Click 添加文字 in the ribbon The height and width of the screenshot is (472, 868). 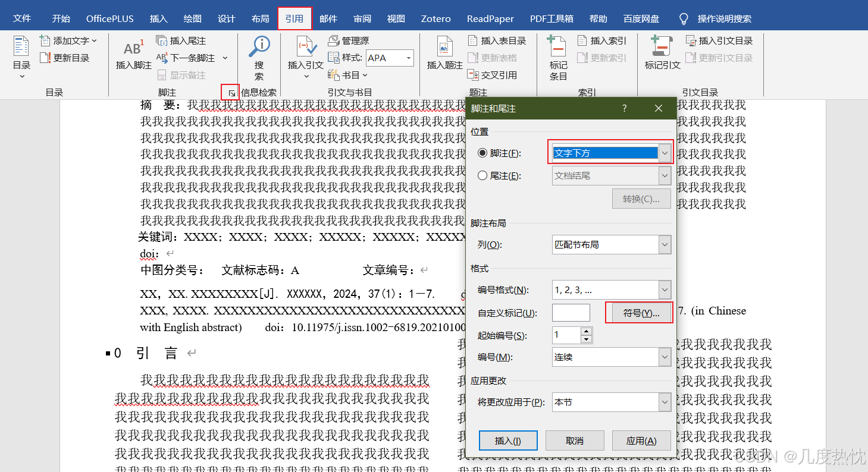pos(68,40)
